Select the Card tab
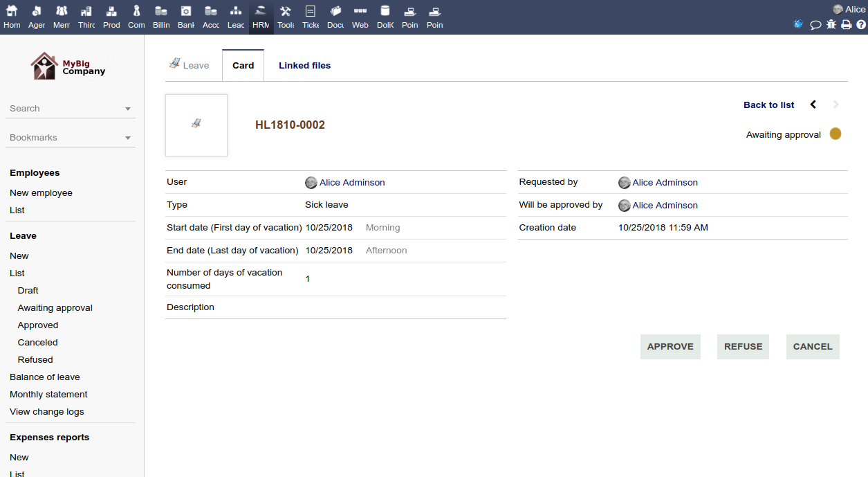 tap(243, 66)
